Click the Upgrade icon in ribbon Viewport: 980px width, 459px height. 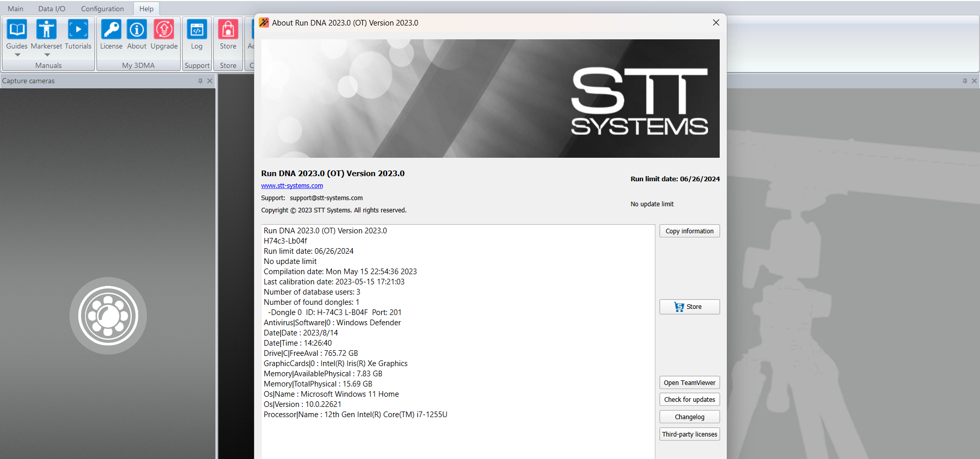[x=164, y=30]
